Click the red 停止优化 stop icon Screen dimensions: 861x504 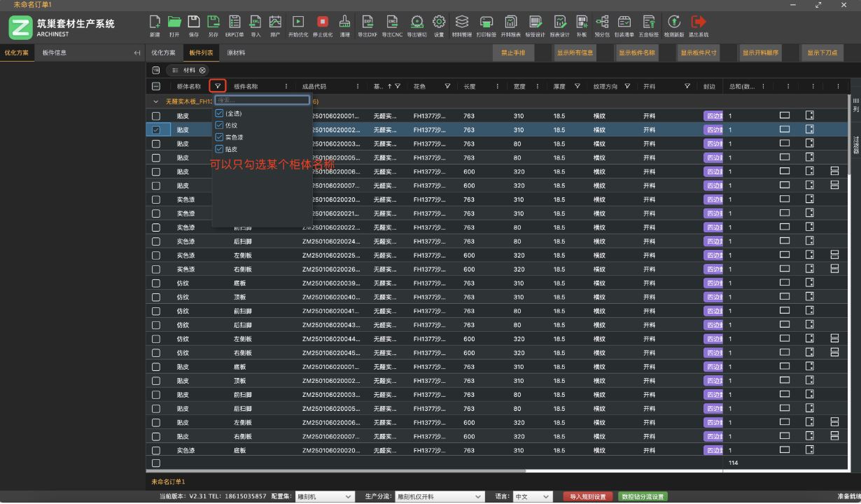322,24
